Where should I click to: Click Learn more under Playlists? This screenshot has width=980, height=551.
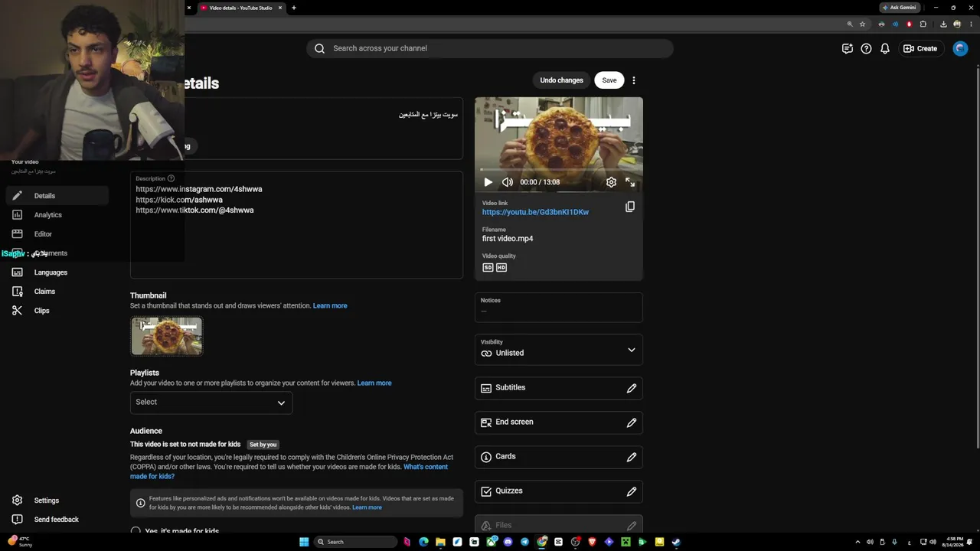[x=374, y=383]
